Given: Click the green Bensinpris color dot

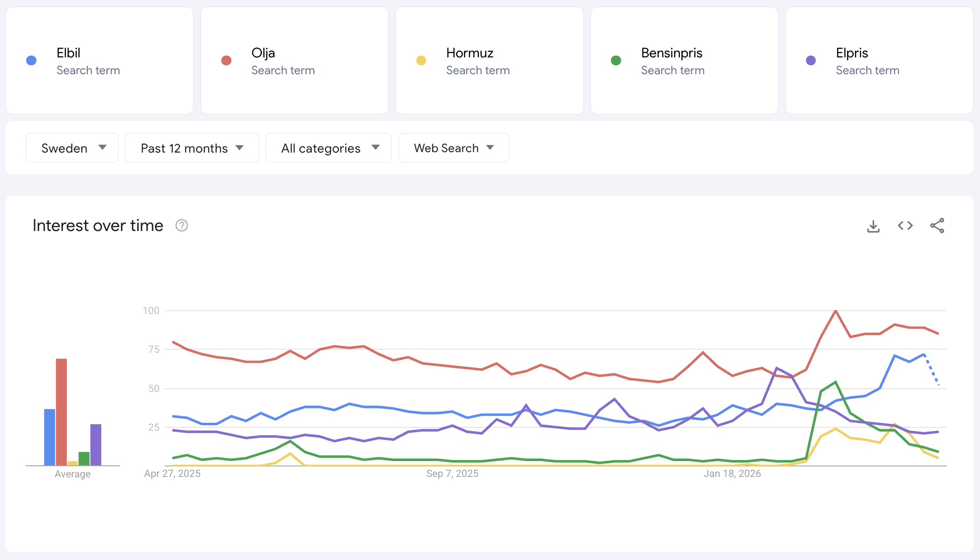Looking at the screenshot, I should pos(616,61).
